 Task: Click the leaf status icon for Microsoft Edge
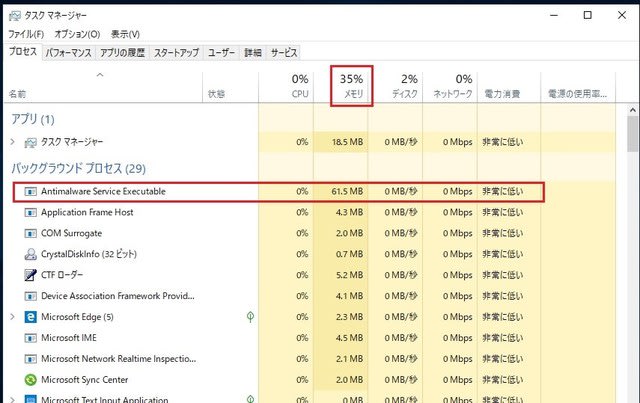tap(251, 317)
